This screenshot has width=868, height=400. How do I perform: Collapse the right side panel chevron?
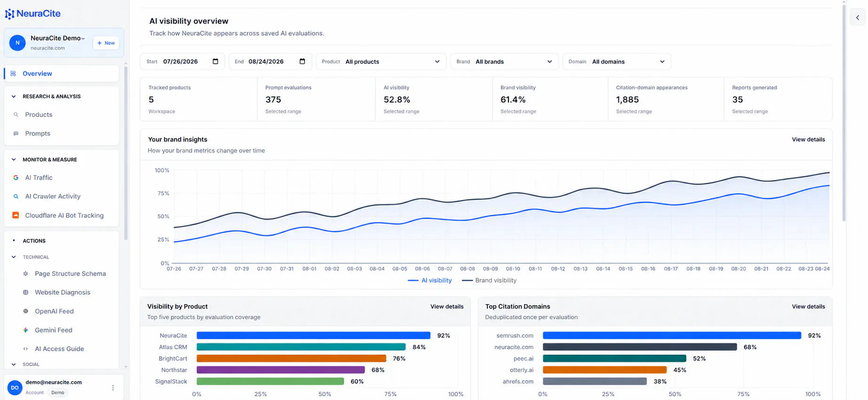click(x=858, y=17)
